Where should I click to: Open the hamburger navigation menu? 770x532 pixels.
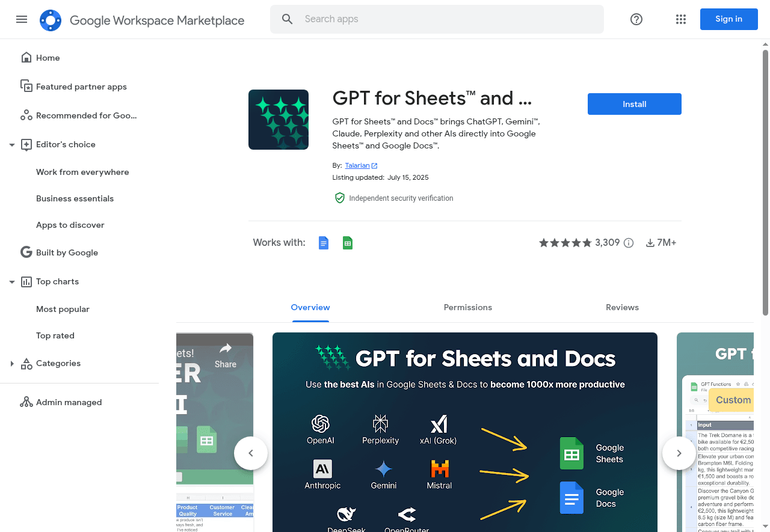pyautogui.click(x=22, y=19)
